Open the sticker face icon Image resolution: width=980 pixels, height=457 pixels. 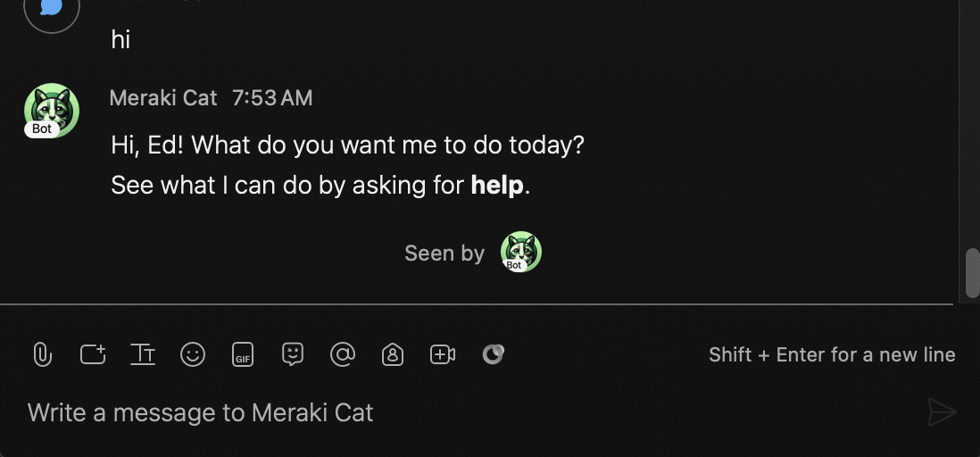point(293,354)
